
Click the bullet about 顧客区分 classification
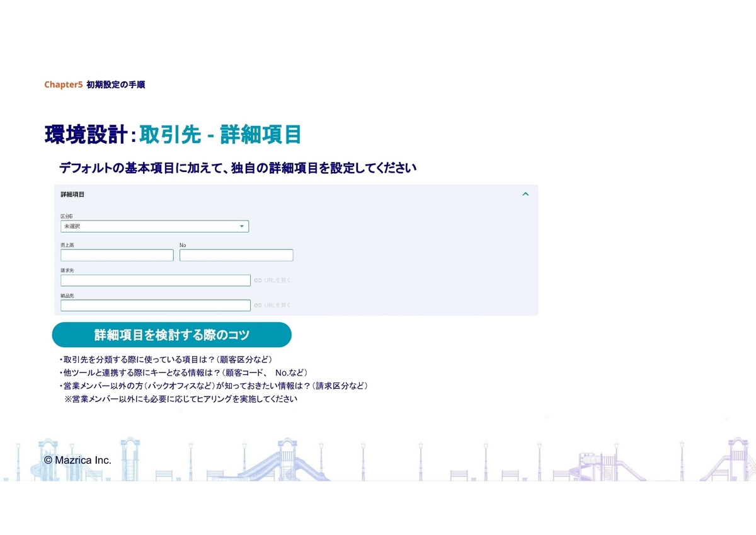(x=165, y=360)
